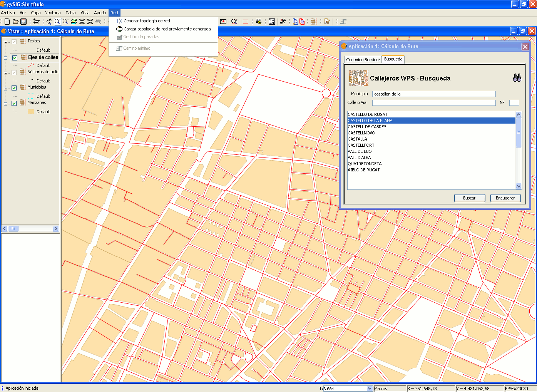The width and height of the screenshot is (537, 392).
Task: Select the red rectangle selection tool
Action: (x=246, y=22)
